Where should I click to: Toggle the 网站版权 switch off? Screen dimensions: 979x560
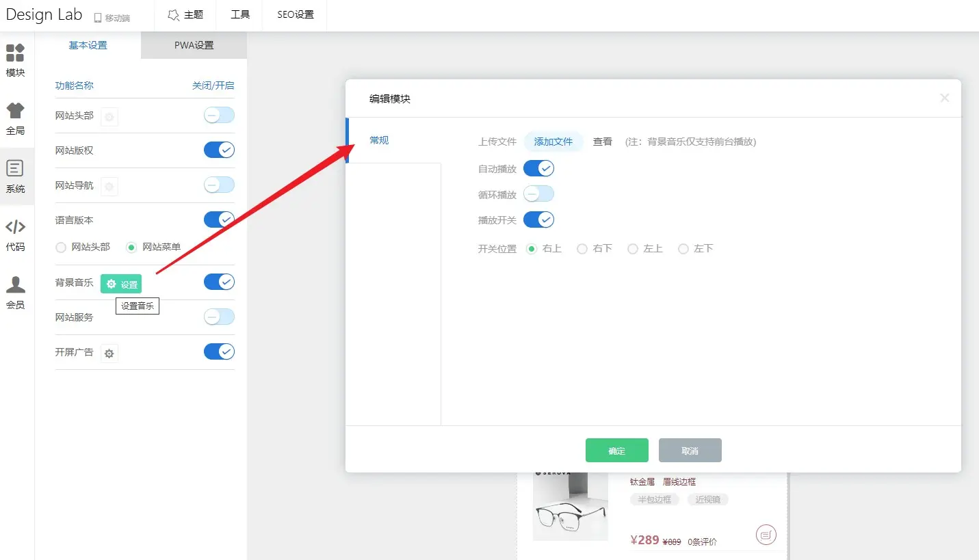coord(219,150)
